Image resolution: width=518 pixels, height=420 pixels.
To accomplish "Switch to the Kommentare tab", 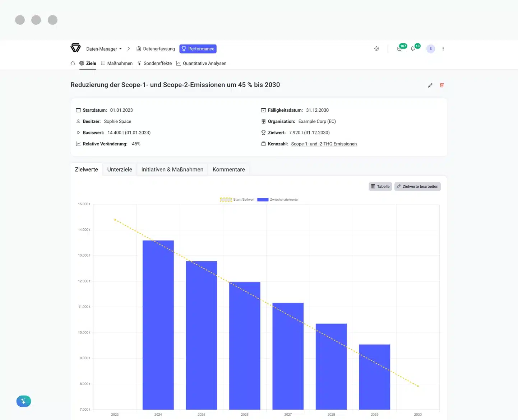I will [x=228, y=169].
